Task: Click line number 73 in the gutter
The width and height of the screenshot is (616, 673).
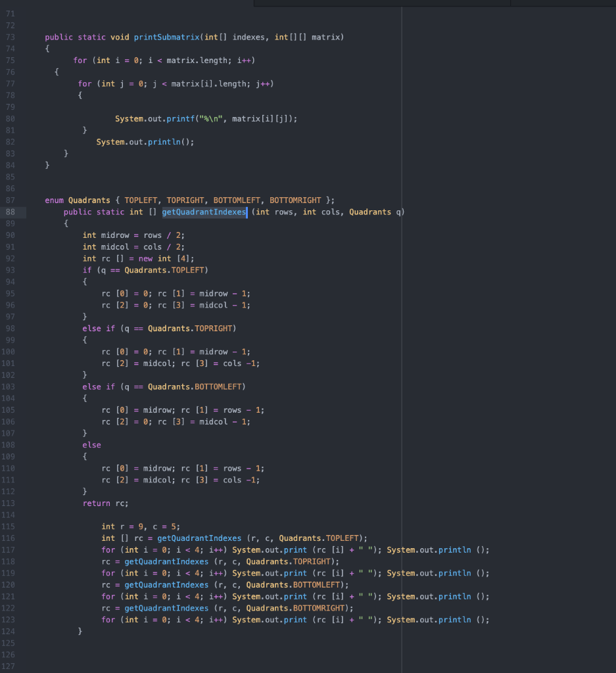Action: 9,37
